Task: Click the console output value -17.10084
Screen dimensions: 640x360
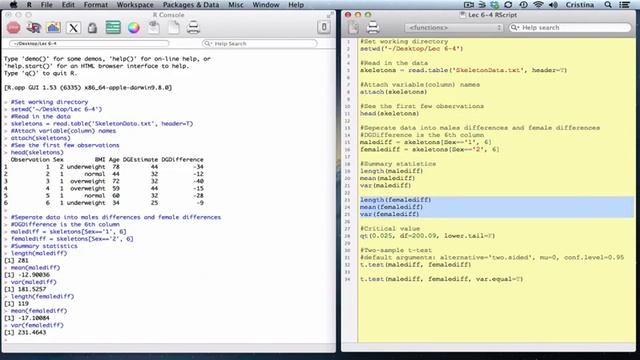Action: tap(33, 318)
